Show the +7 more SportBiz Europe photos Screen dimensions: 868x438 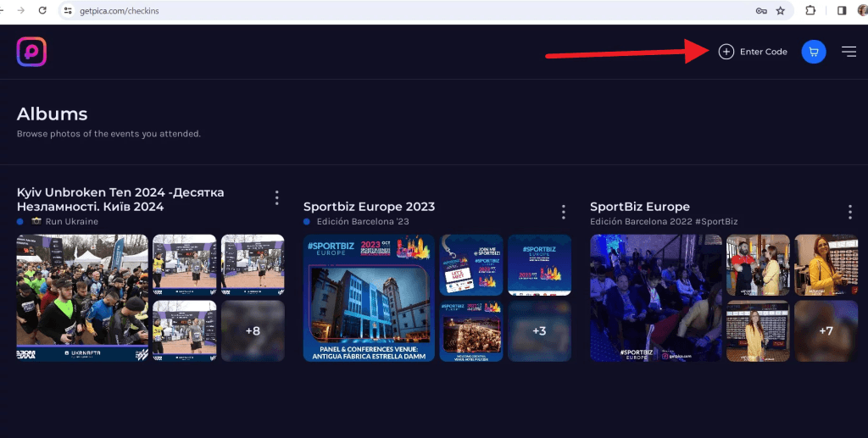(826, 330)
